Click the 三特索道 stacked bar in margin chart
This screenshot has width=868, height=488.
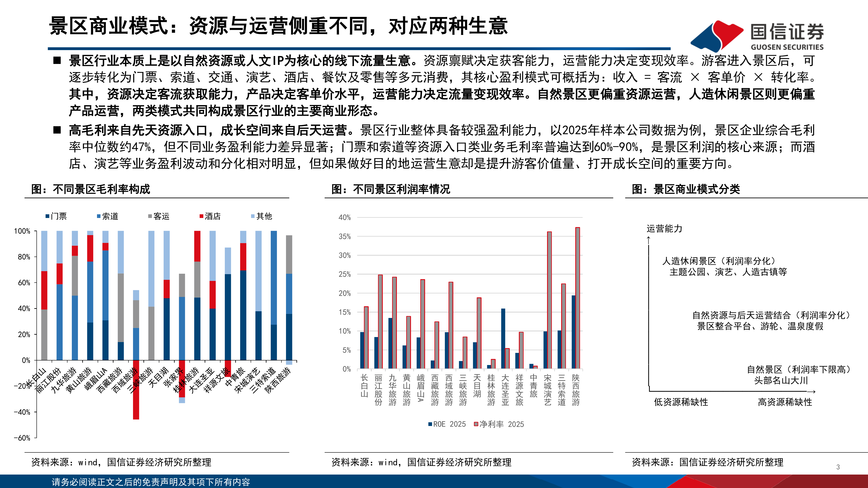coord(274,296)
